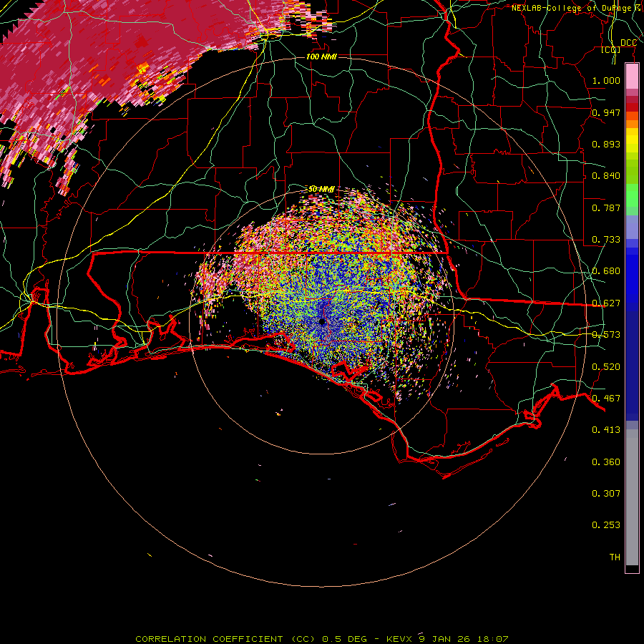644x644 pixels.
Task: Select the 0.307 scale value
Action: click(606, 494)
